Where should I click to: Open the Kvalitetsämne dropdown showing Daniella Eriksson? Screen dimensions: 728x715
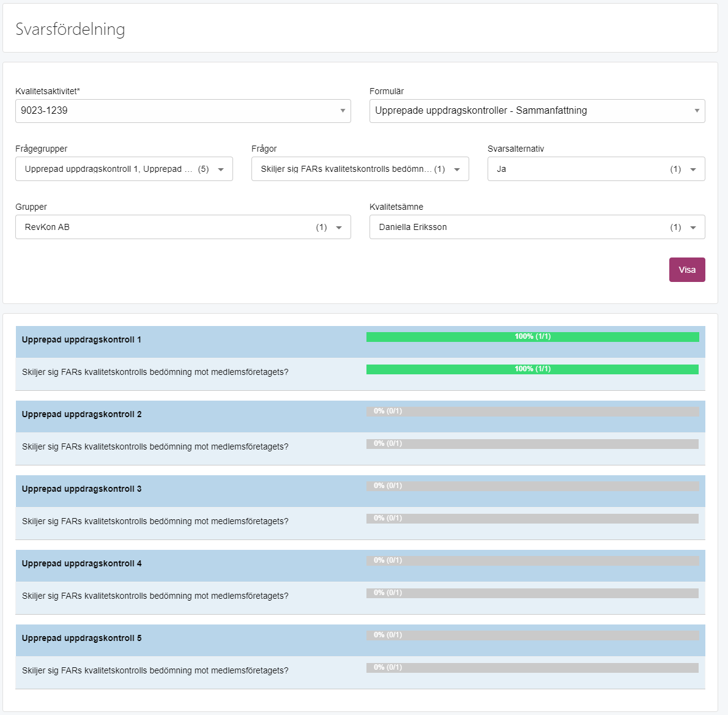click(537, 227)
